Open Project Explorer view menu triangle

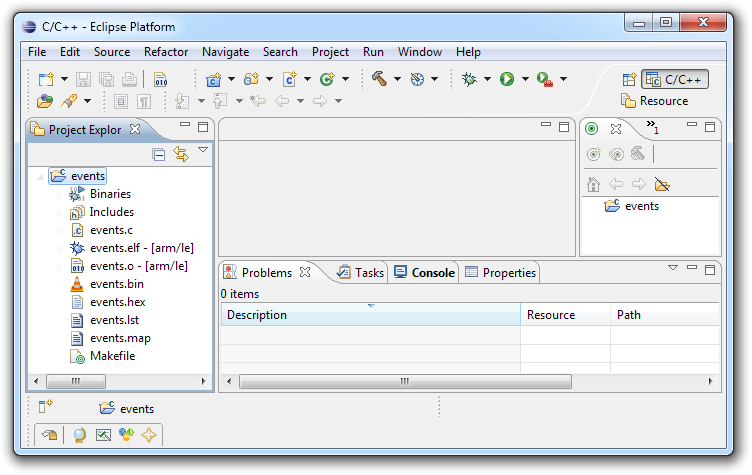pyautogui.click(x=203, y=150)
